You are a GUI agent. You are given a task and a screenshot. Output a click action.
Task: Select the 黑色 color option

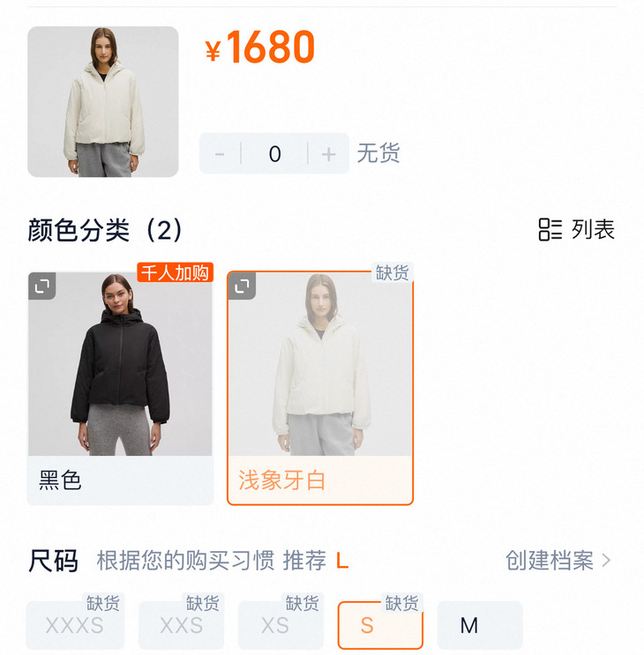pos(120,389)
